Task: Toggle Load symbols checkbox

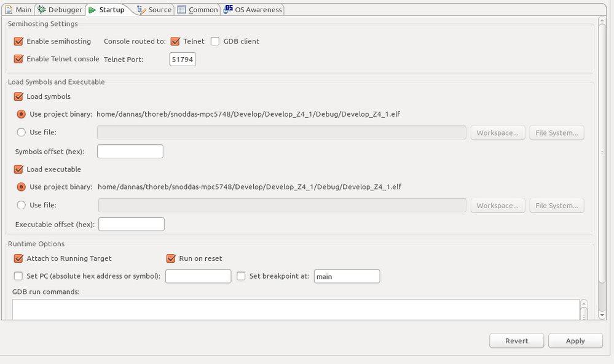Action: click(18, 96)
